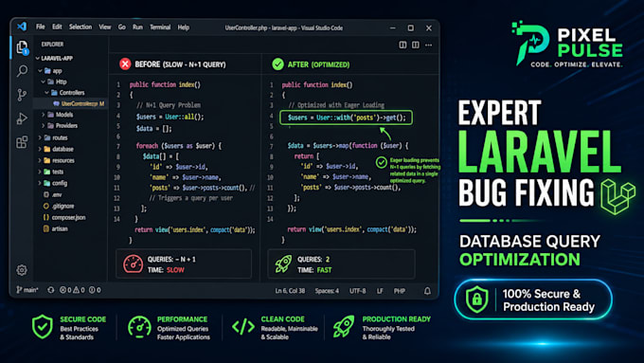The image size is (644, 363).
Task: Open the Help menu
Action: click(184, 27)
